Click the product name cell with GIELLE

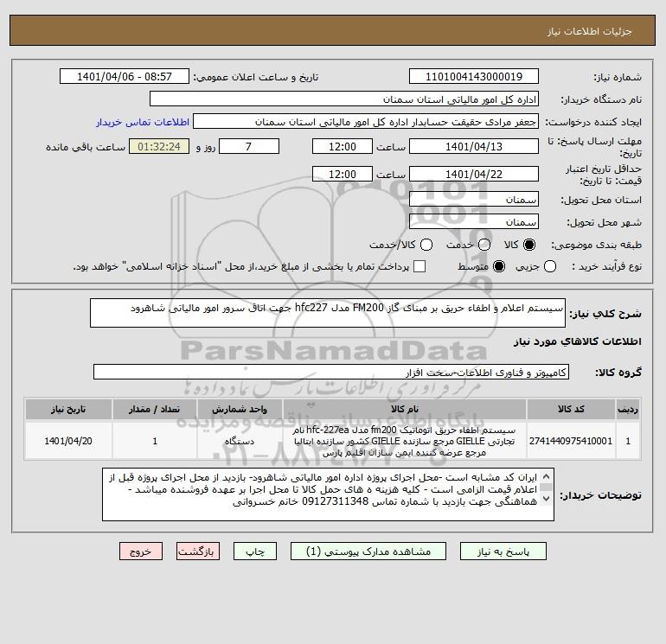click(405, 441)
